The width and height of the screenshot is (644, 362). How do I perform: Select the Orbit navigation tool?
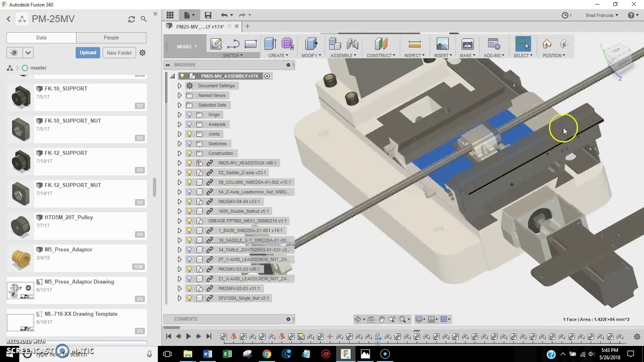358,319
